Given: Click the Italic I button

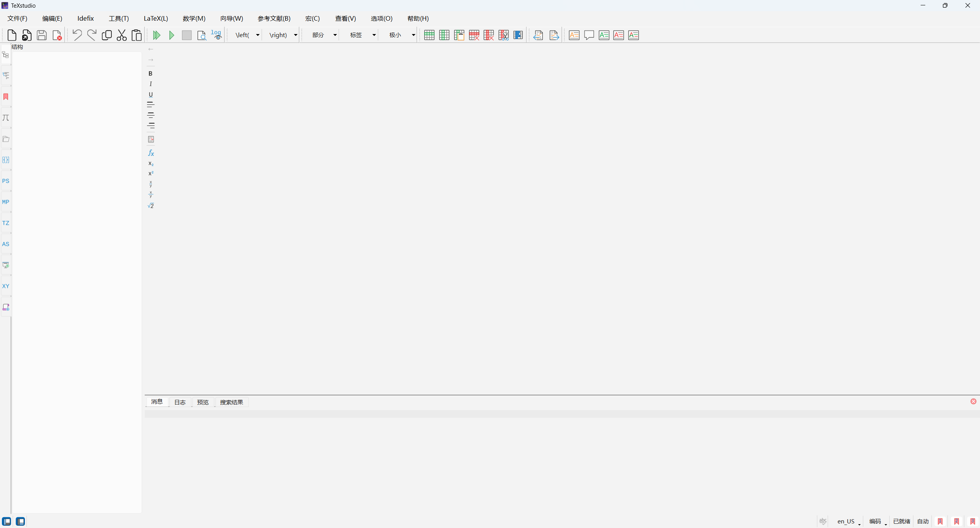Looking at the screenshot, I should (x=150, y=84).
